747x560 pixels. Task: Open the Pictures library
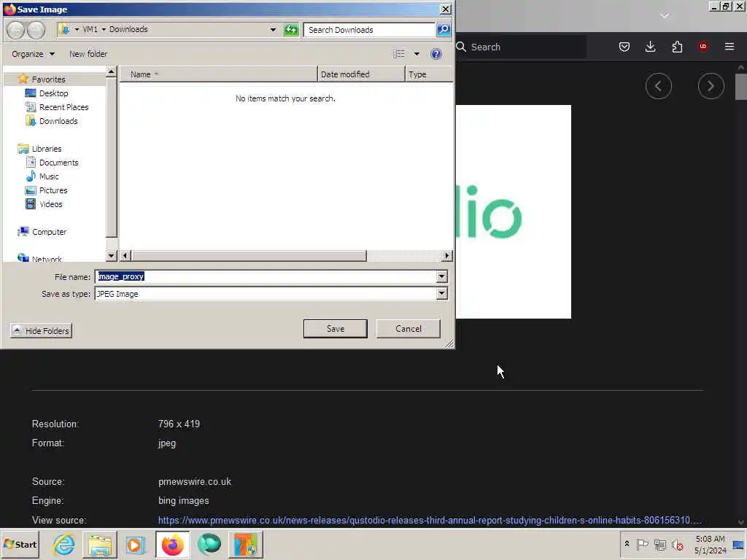53,190
